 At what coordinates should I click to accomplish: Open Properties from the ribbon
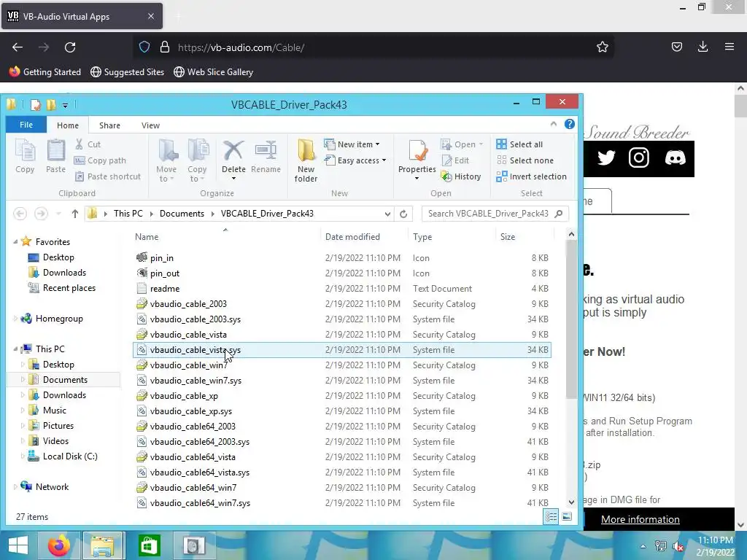tap(417, 157)
